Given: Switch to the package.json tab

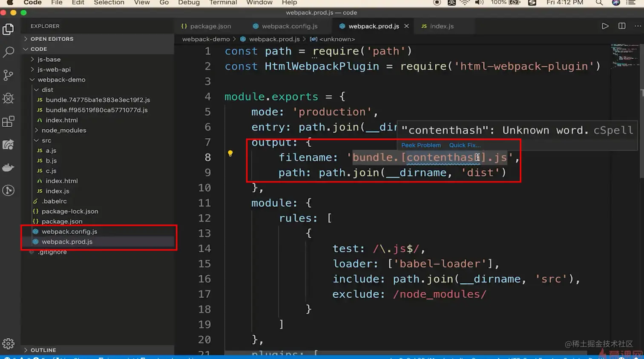Looking at the screenshot, I should coord(206,26).
